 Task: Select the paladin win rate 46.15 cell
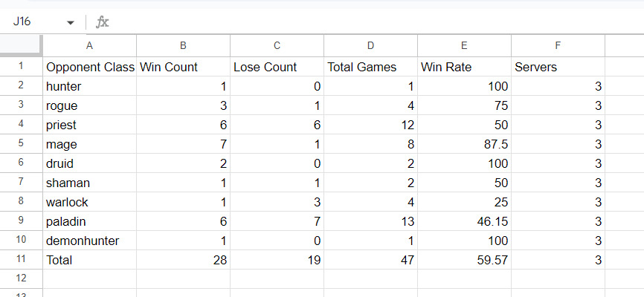tap(464, 221)
